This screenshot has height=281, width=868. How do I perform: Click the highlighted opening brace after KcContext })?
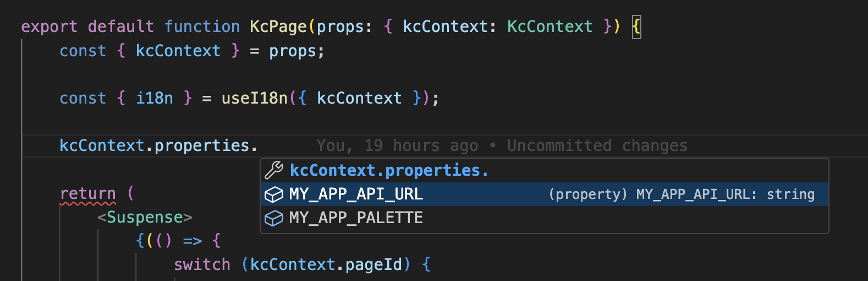pos(636,26)
